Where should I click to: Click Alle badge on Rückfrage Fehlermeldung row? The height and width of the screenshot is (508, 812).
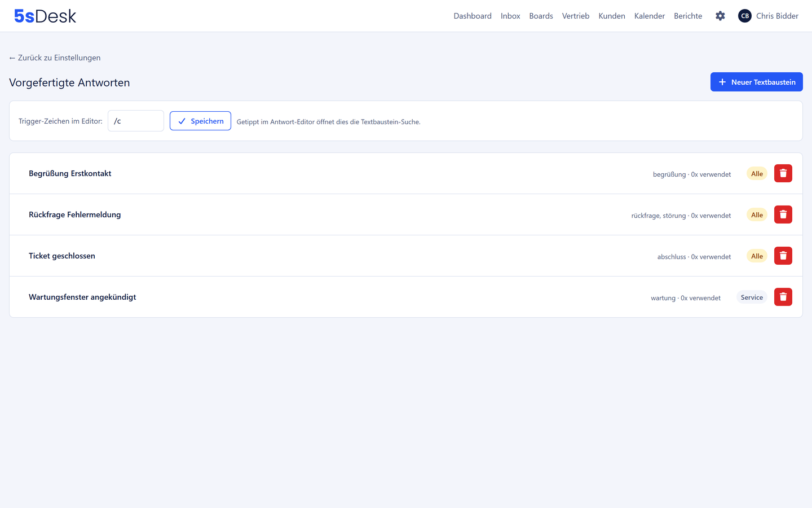757,215
